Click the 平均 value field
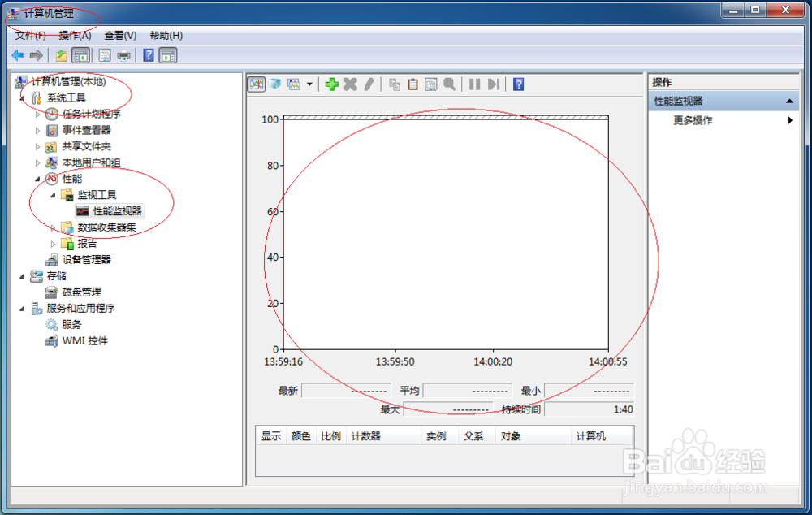812x515 pixels. [x=468, y=391]
